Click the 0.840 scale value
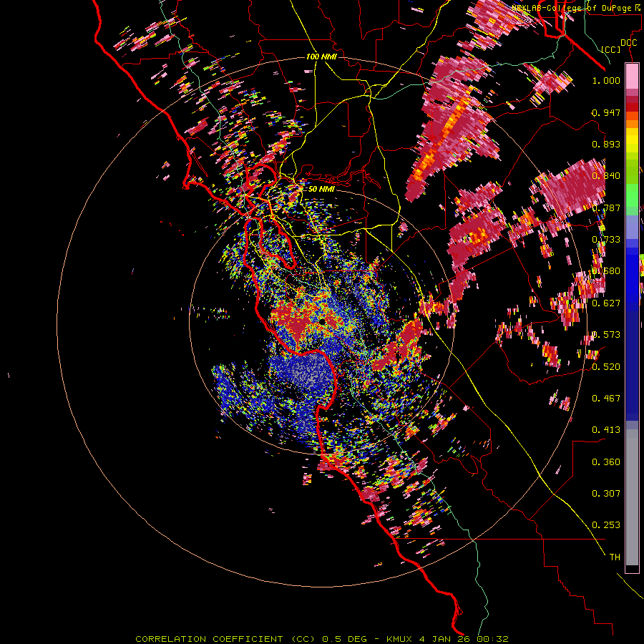Image resolution: width=644 pixels, height=644 pixels. coord(606,176)
